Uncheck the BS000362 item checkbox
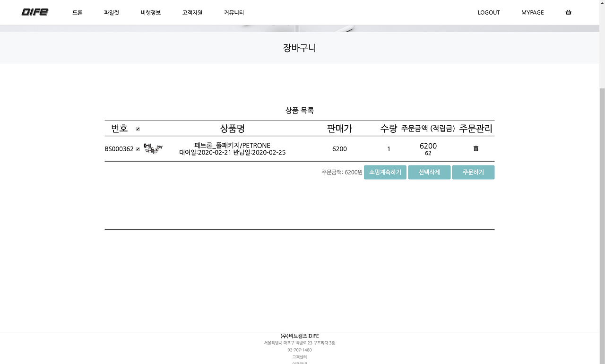The width and height of the screenshot is (605, 364). [x=138, y=149]
